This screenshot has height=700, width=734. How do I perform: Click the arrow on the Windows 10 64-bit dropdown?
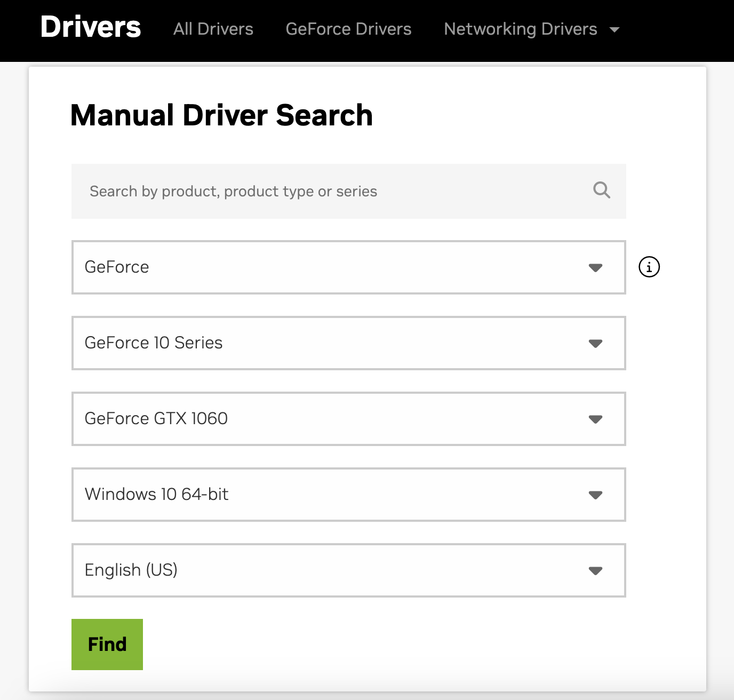point(595,495)
